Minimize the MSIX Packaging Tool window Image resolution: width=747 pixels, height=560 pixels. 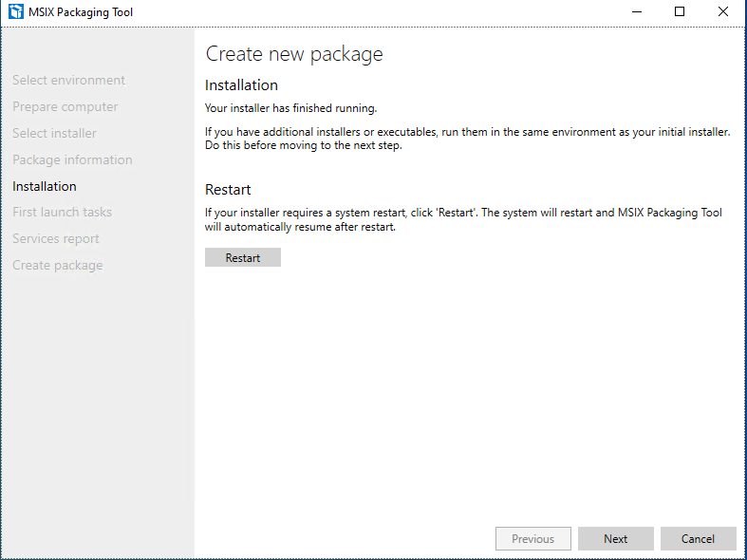pos(637,12)
